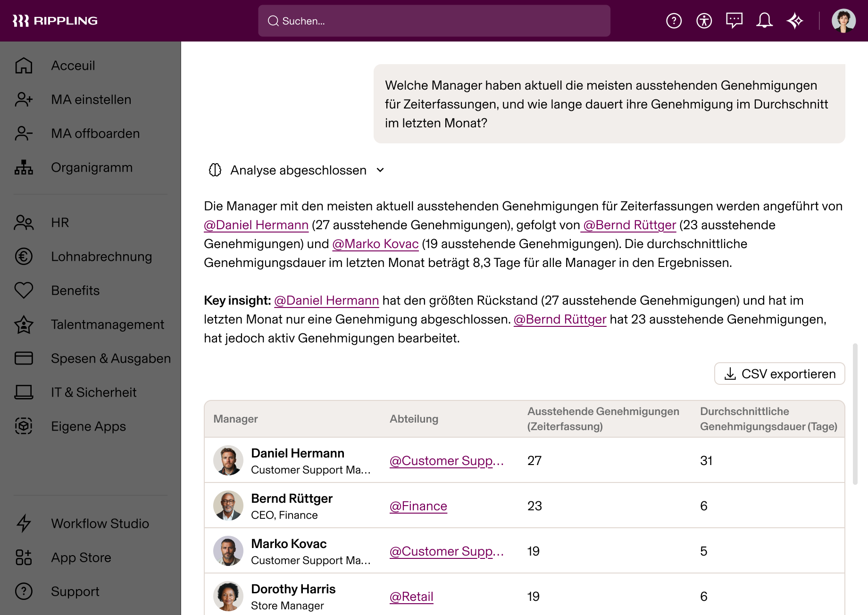The image size is (868, 615).
Task: Click the accessibility icon in the top bar
Action: click(704, 20)
